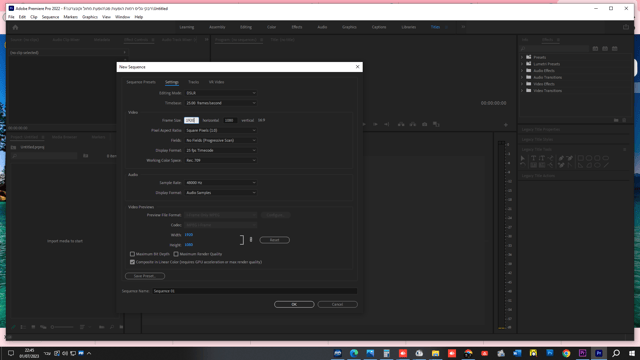Close the New Sequence dialog with X
The height and width of the screenshot is (360, 640).
tap(357, 67)
